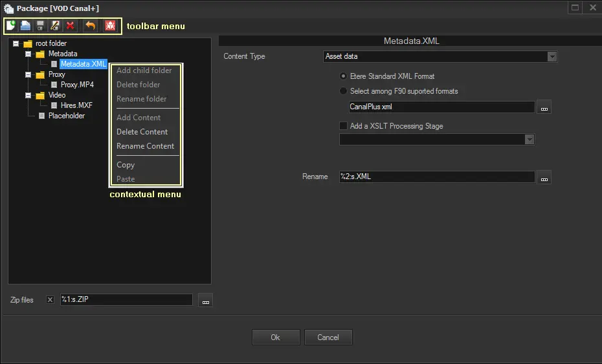This screenshot has height=364, width=602.
Task: Click the pencil edit toolbar icon
Action: tap(55, 26)
